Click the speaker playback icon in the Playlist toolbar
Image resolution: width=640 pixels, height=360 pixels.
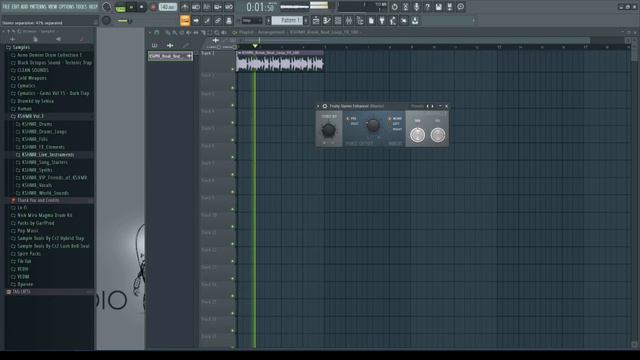click(224, 32)
